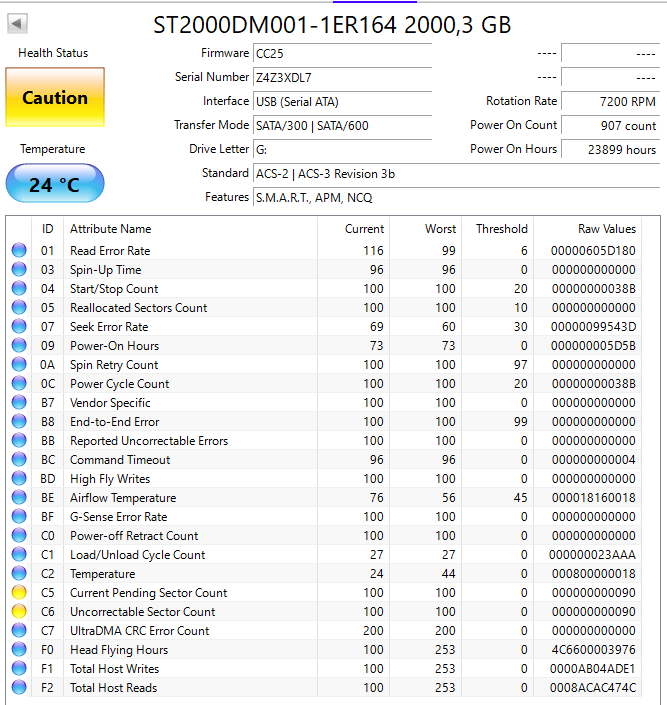Click the previous disk arrow button
667x705 pixels.
point(18,23)
